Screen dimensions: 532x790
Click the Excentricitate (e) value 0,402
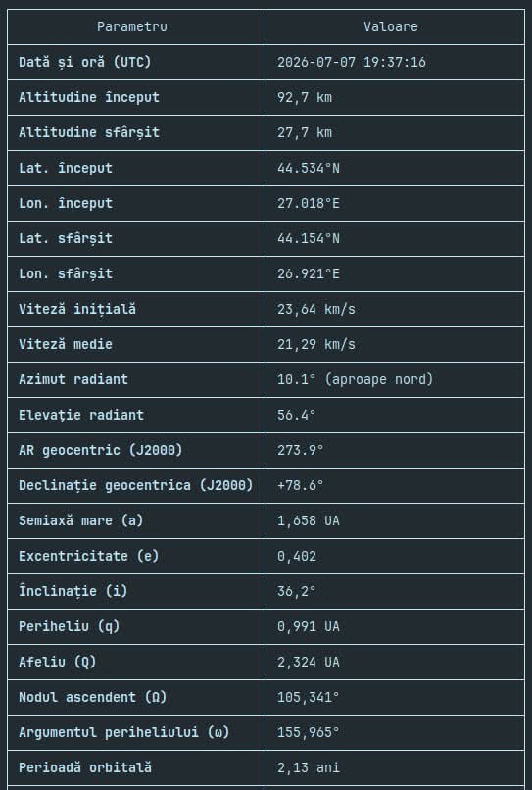point(297,556)
